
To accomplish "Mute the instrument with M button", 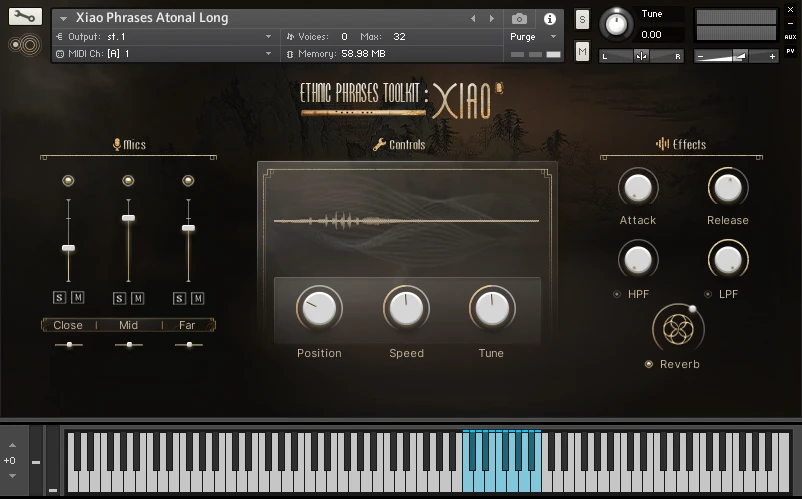I will 582,51.
